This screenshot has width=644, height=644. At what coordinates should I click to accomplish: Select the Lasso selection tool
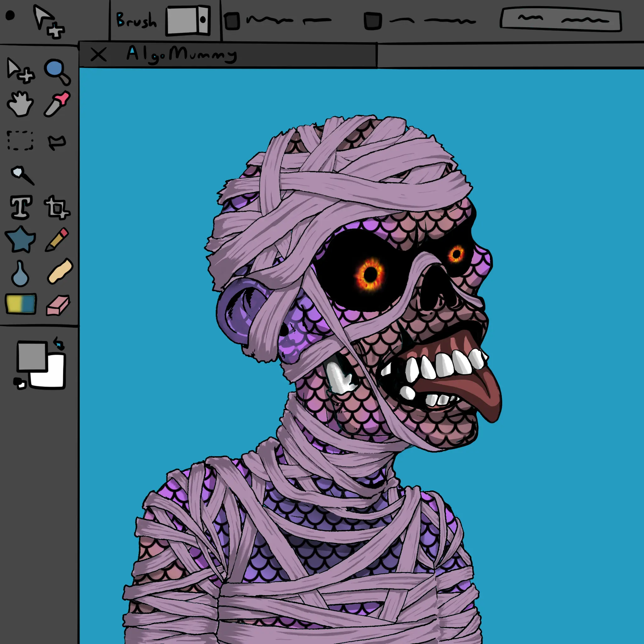pos(57,142)
